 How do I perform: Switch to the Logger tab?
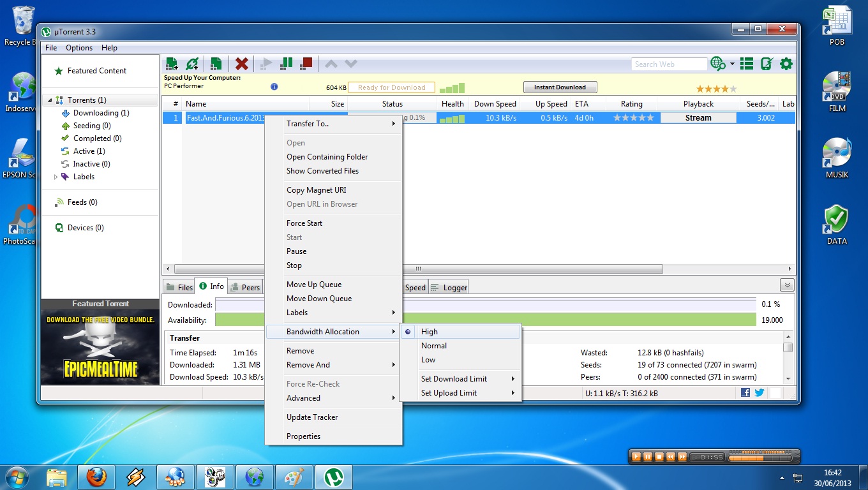[449, 287]
